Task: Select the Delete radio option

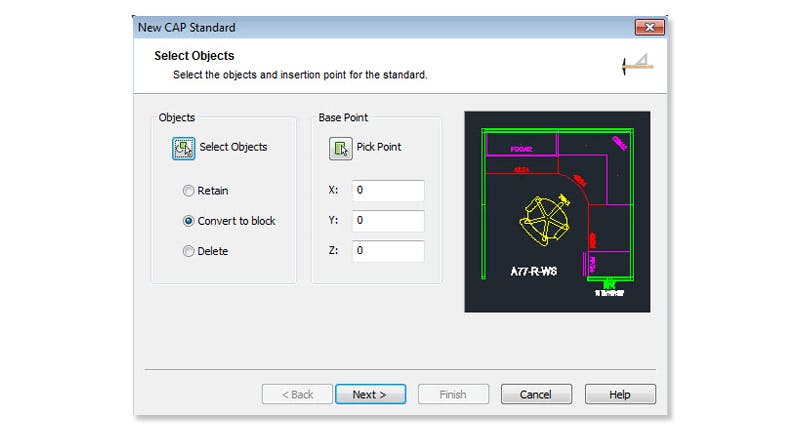Action: pos(188,251)
